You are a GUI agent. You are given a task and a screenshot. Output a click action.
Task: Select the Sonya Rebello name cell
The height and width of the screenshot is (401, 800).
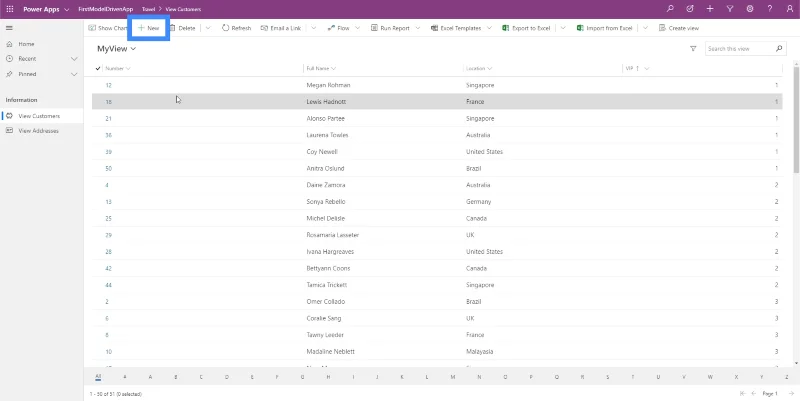pyautogui.click(x=326, y=202)
